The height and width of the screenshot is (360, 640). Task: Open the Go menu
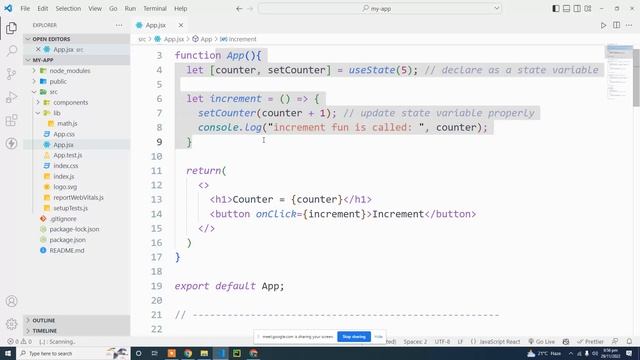[x=113, y=8]
